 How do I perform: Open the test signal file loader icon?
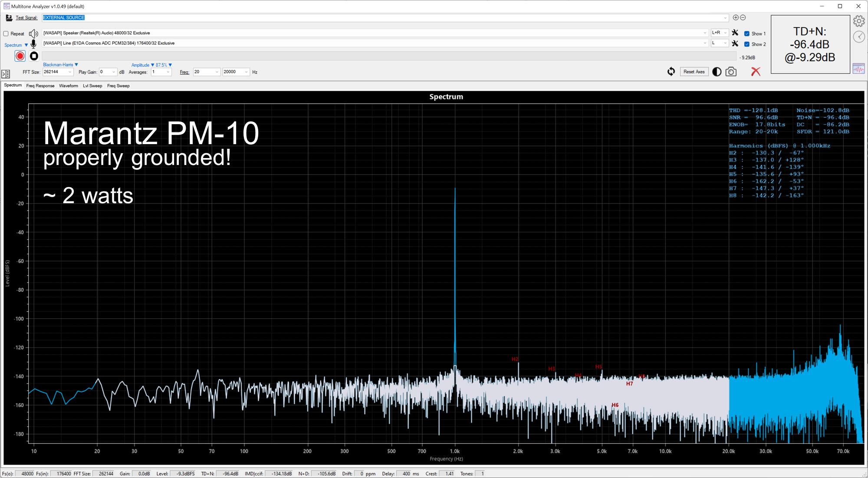point(9,18)
